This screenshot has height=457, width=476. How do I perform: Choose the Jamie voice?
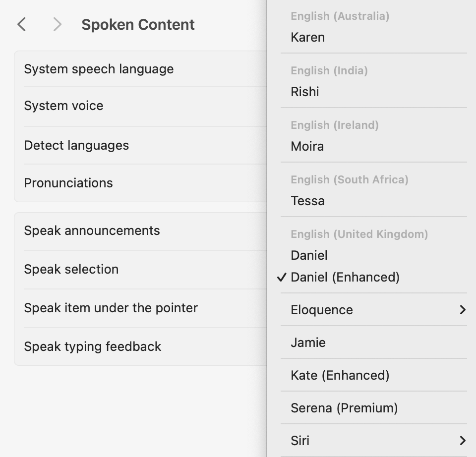pyautogui.click(x=308, y=343)
